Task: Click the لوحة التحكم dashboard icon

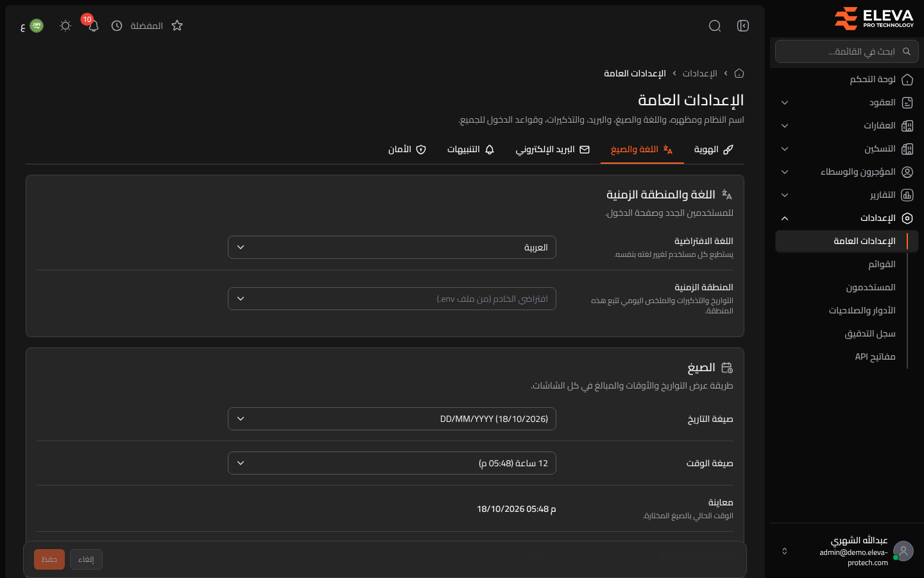Action: point(907,80)
